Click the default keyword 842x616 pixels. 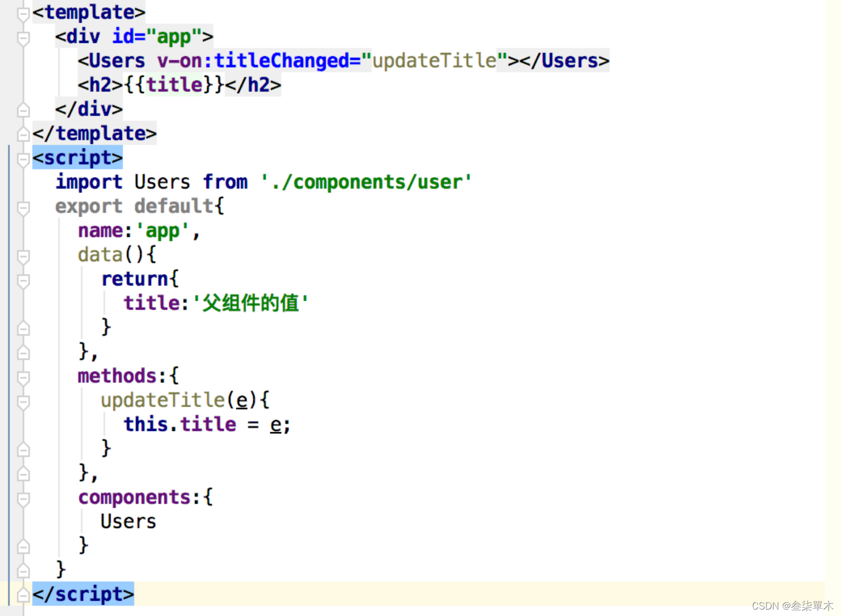pos(174,206)
